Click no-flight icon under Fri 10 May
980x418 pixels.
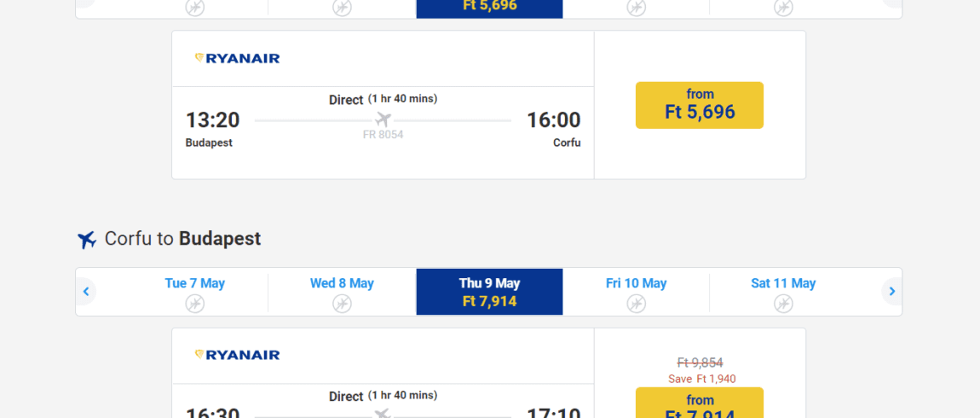click(637, 304)
